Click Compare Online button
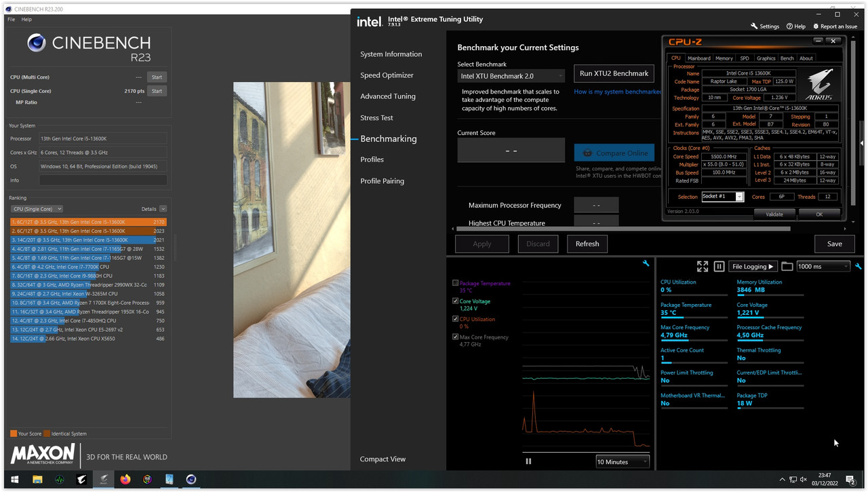 pyautogui.click(x=614, y=153)
